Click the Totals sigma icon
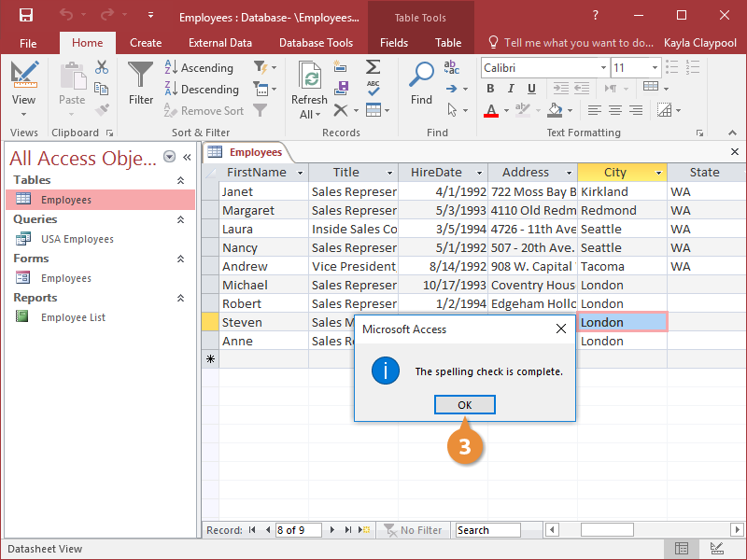 coord(373,67)
